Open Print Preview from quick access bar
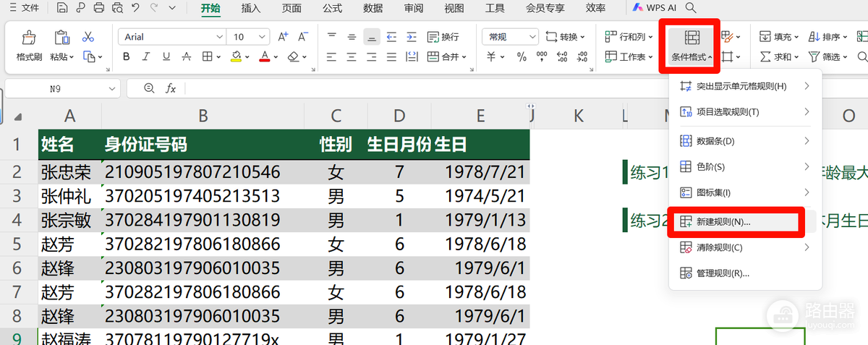The width and height of the screenshot is (868, 345). click(118, 8)
